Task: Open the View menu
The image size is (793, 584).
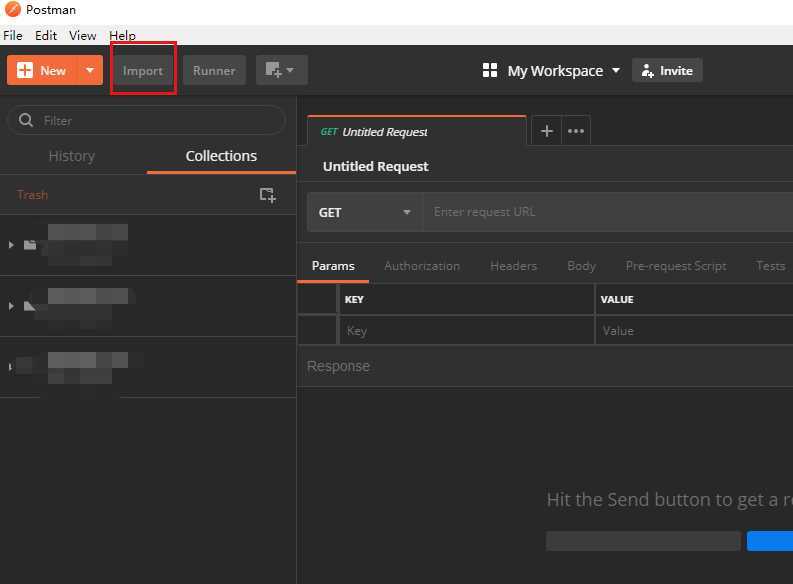Action: coord(82,35)
